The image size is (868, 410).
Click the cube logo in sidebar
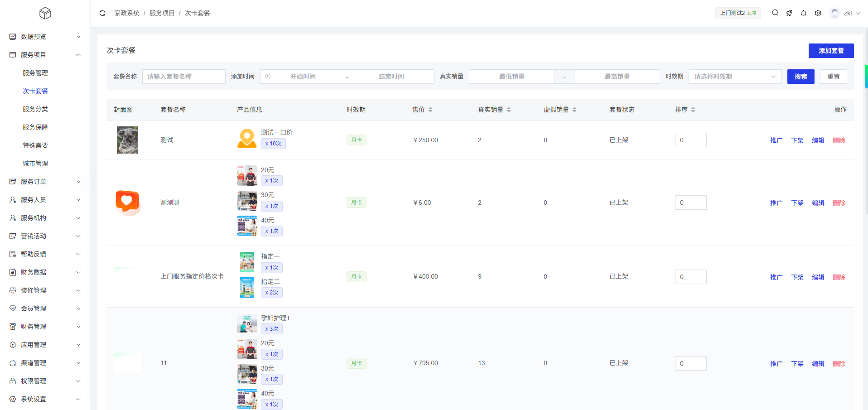(45, 13)
